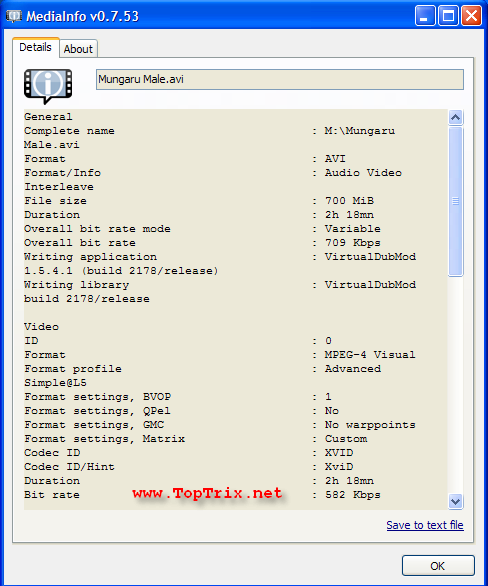
Task: Click the 'Writing library' label
Action: [x=77, y=285]
